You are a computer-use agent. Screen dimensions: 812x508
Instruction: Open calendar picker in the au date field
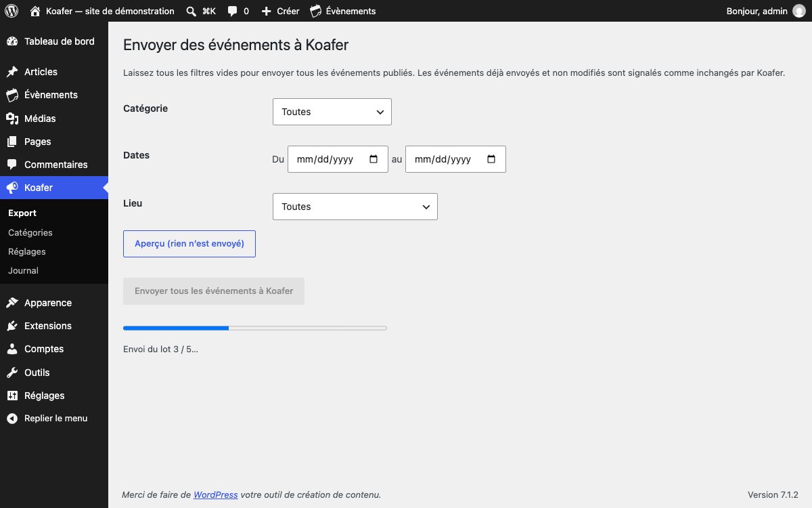pyautogui.click(x=491, y=159)
